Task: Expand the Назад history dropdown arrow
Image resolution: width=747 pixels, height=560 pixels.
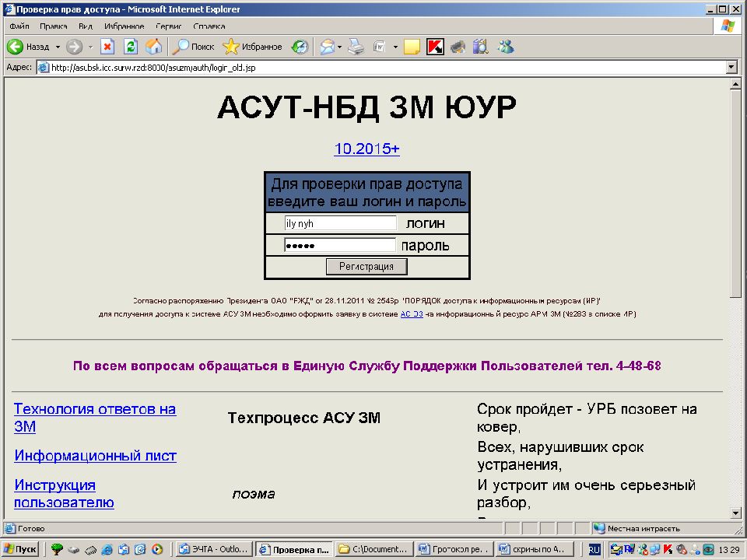Action: [58, 47]
